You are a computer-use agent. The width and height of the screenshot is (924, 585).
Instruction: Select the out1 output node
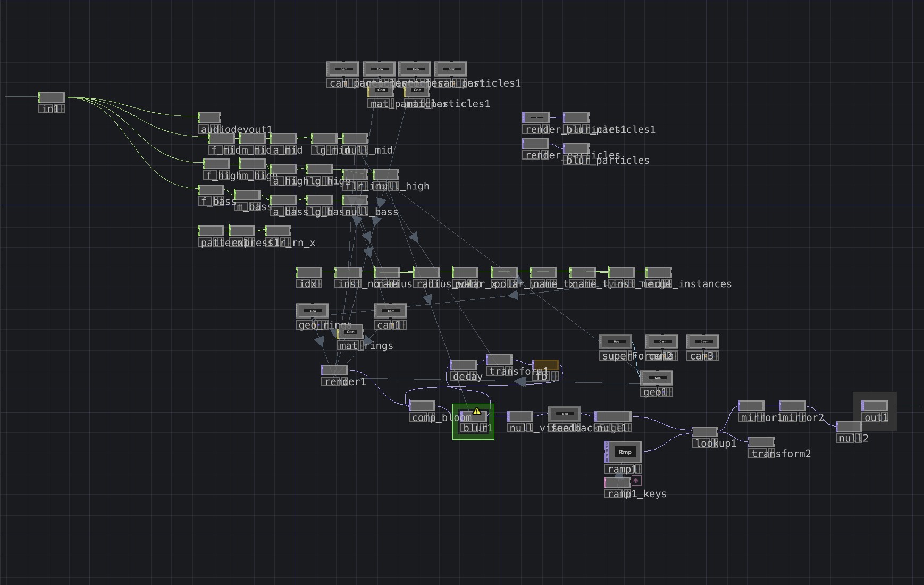point(875,406)
